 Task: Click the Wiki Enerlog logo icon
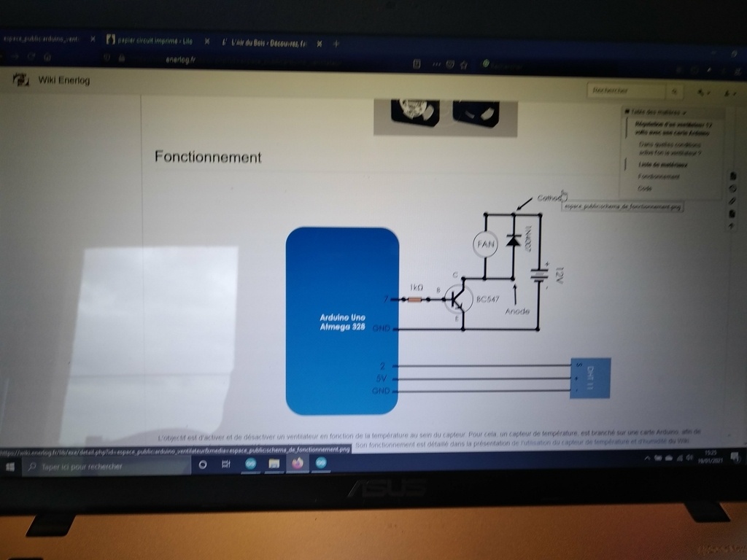pos(20,79)
